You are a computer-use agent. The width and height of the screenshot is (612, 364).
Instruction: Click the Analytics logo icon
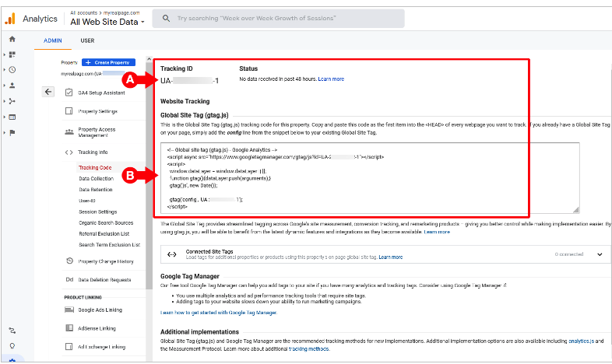click(10, 19)
